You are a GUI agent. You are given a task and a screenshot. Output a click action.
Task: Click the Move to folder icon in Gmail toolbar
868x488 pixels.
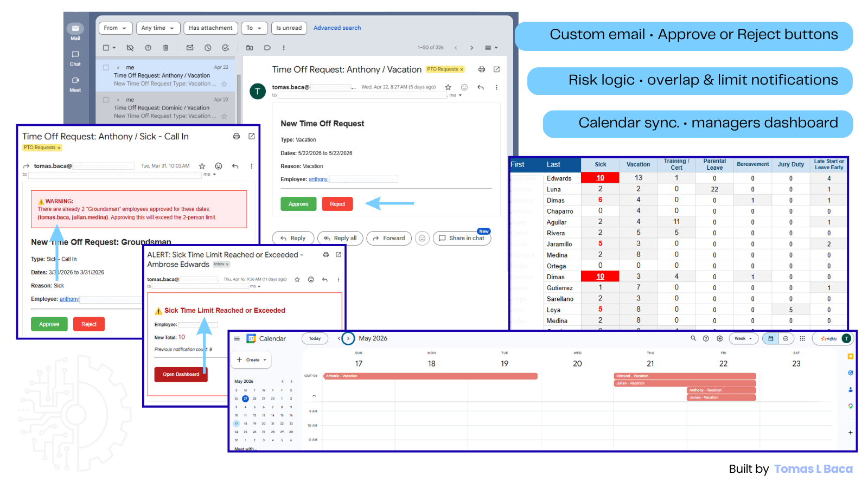pos(250,48)
